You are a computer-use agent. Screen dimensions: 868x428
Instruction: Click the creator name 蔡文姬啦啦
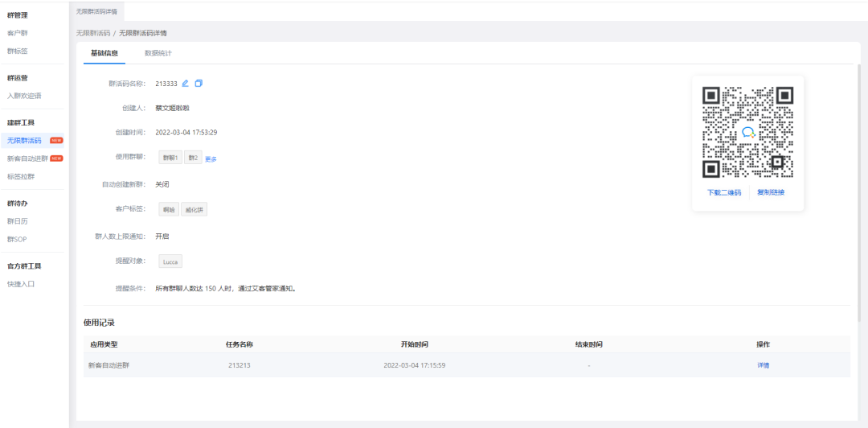click(x=173, y=108)
